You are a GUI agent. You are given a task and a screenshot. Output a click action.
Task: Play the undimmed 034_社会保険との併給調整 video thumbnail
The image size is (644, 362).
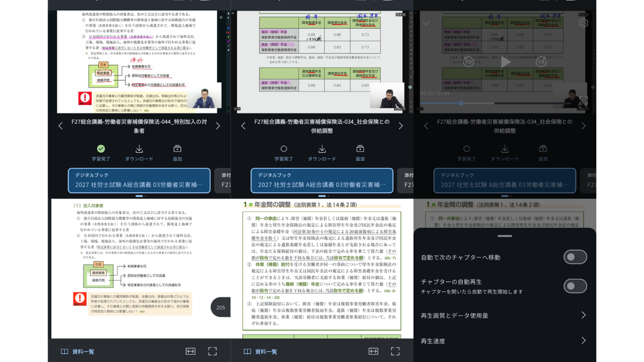(322, 62)
